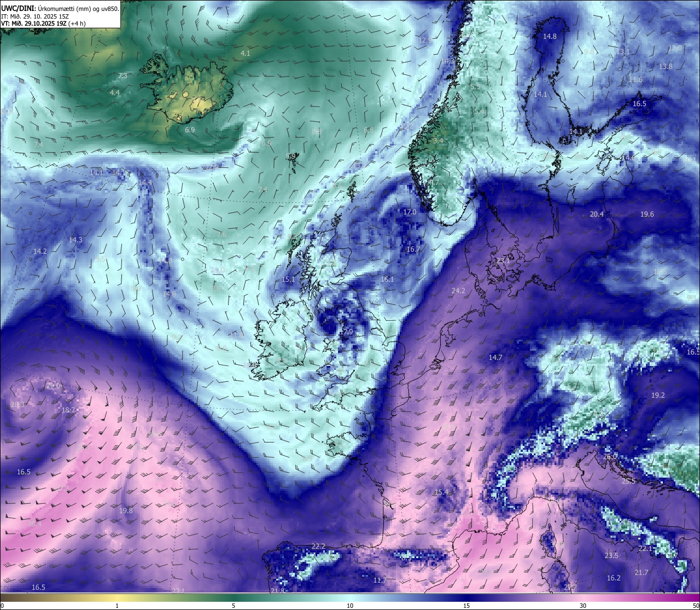Click the map value label "18.7"
Image resolution: width=700 pixels, height=610 pixels.
[68, 410]
